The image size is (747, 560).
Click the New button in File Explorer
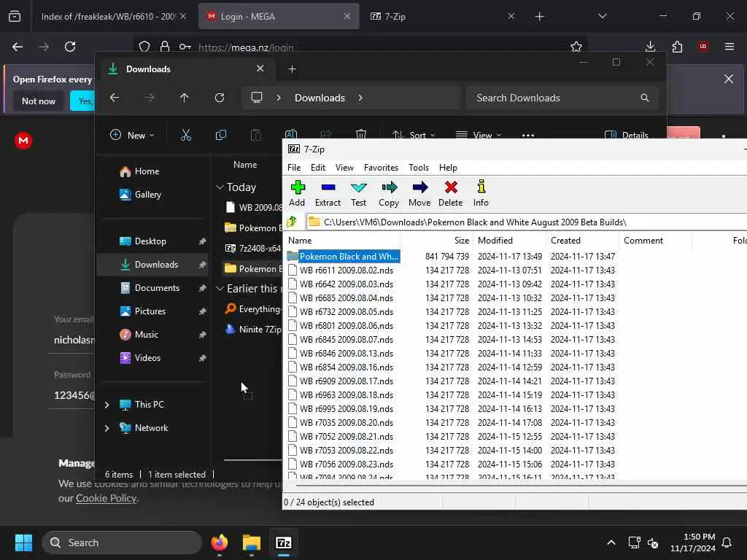tap(132, 135)
